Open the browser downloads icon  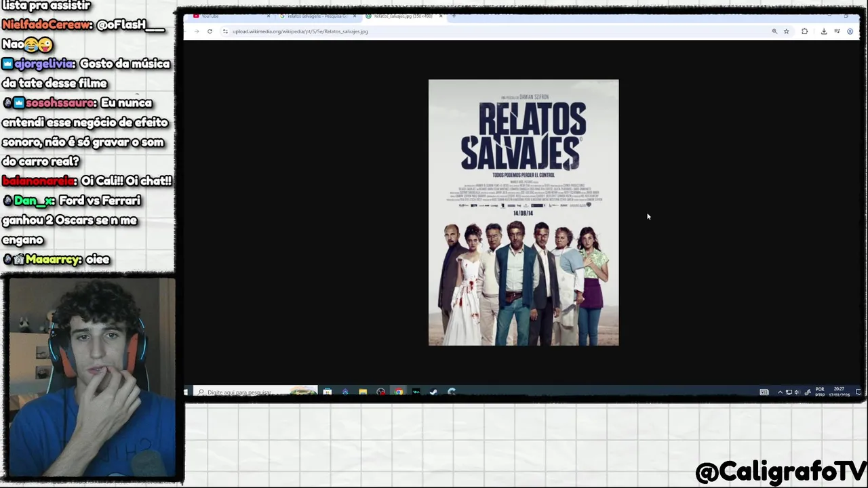824,31
